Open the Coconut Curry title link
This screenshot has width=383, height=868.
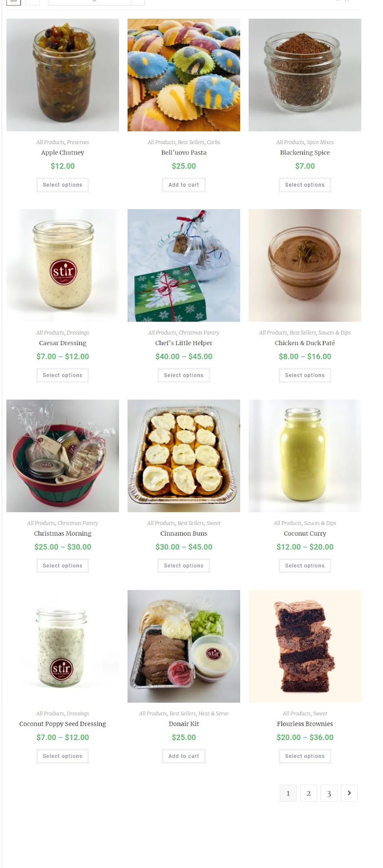(x=305, y=533)
